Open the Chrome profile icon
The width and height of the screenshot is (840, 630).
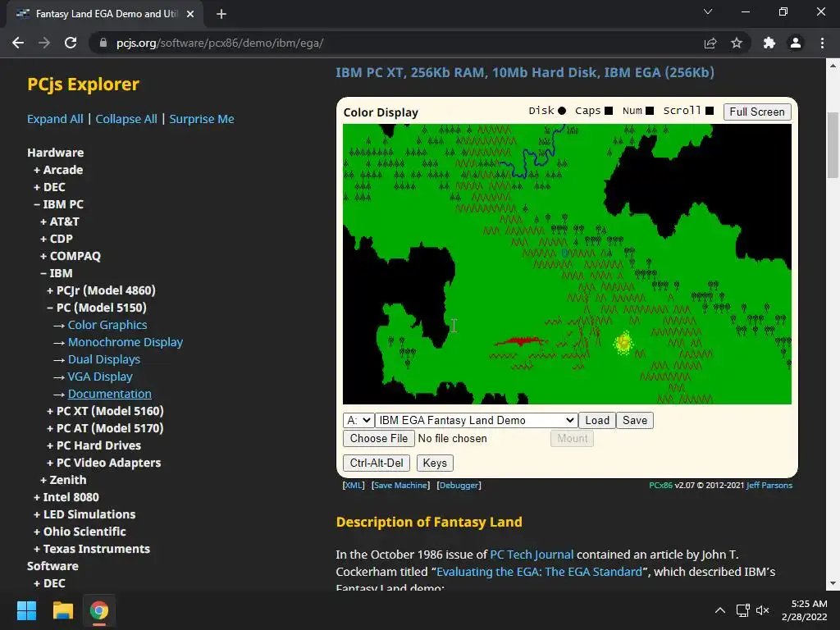tap(796, 43)
